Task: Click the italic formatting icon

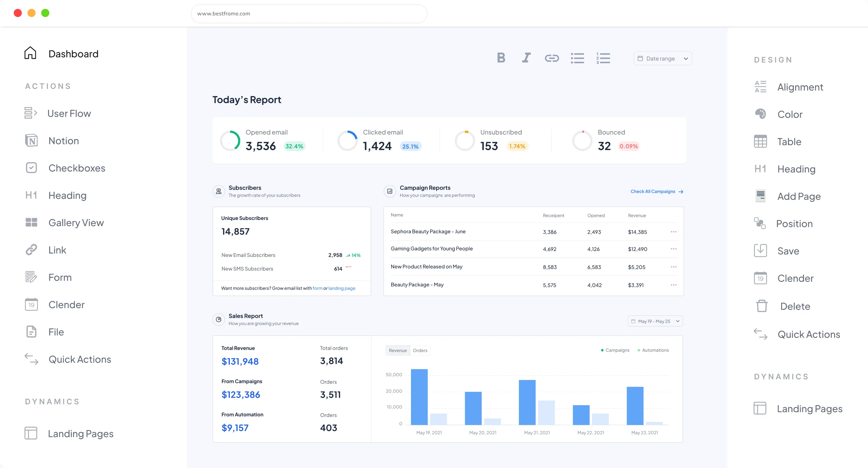Action: tap(526, 58)
